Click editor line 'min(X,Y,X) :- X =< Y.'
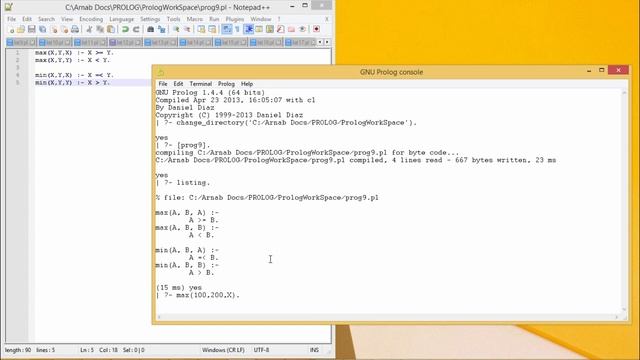The width and height of the screenshot is (640, 360). [74, 75]
